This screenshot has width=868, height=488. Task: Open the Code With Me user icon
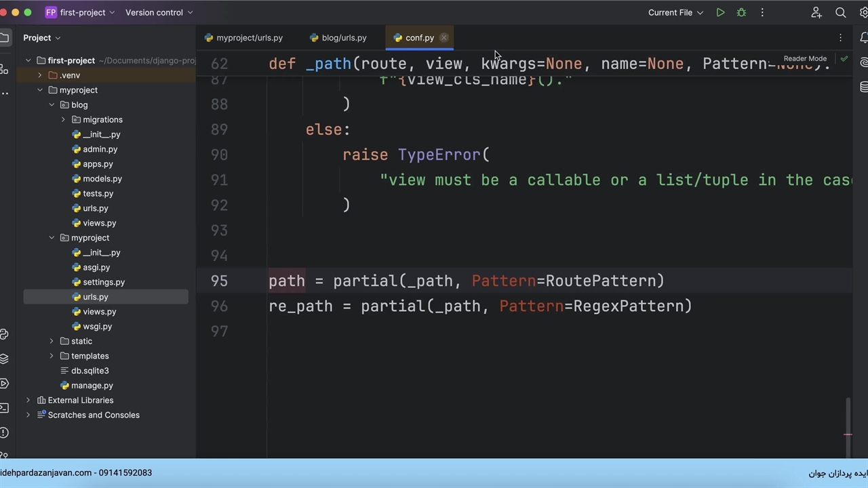click(816, 12)
